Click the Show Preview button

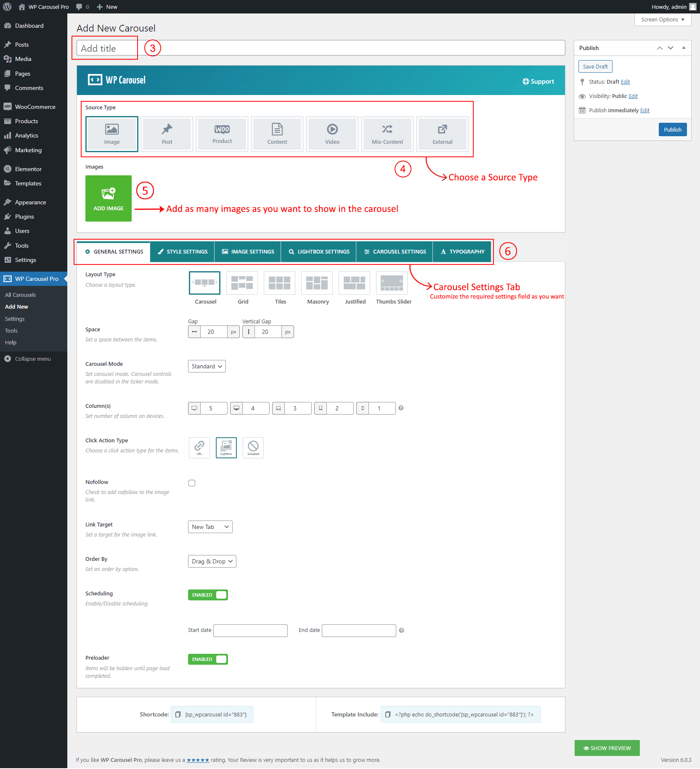607,748
